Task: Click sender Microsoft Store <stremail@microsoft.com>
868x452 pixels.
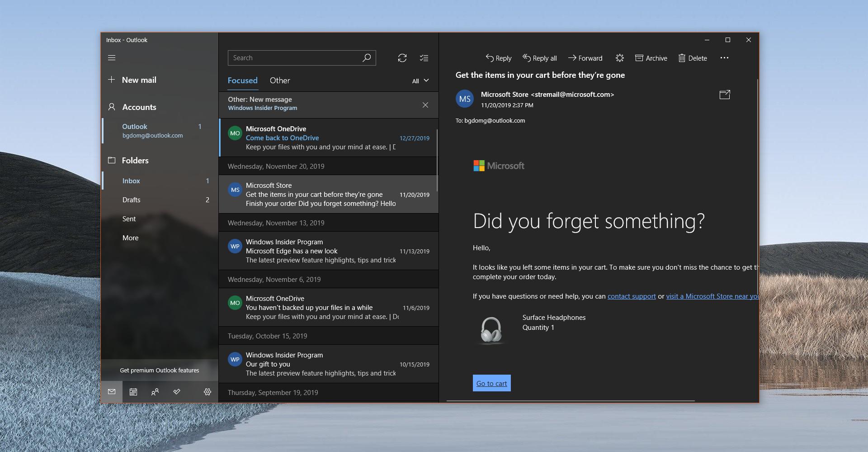Action: (x=547, y=95)
